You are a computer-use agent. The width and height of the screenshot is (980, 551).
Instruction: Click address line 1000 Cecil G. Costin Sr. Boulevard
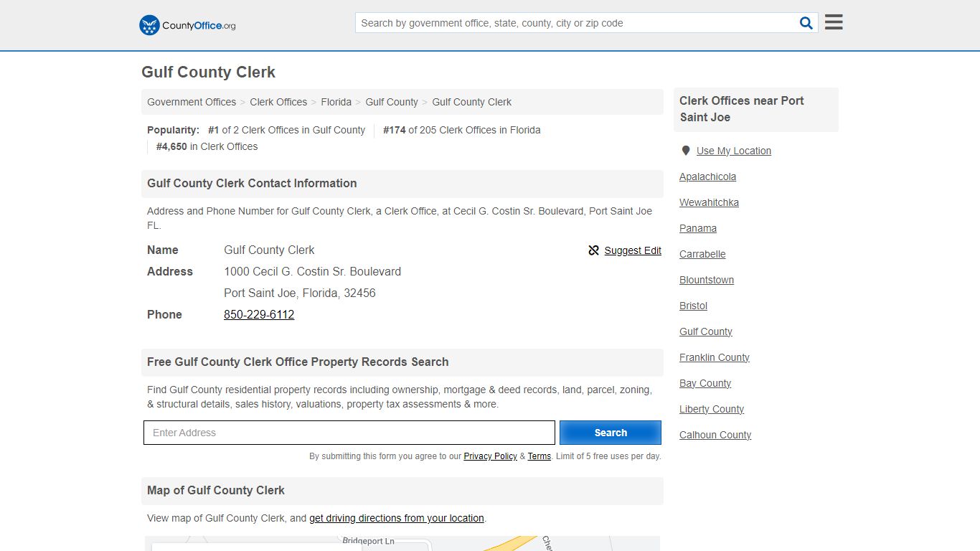tap(312, 271)
